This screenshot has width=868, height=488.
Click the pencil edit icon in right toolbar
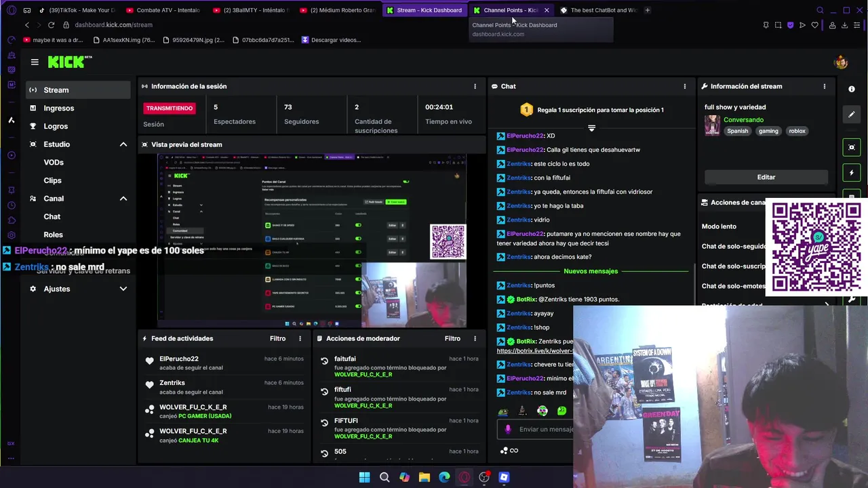[x=852, y=115]
